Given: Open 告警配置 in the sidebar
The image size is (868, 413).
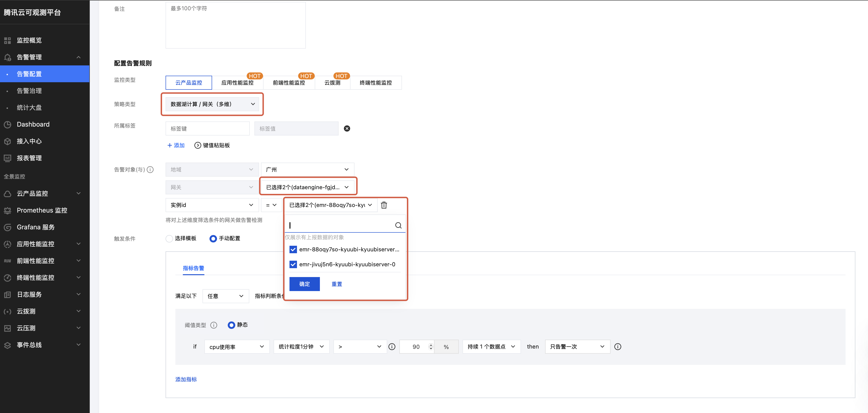Looking at the screenshot, I should [45, 74].
